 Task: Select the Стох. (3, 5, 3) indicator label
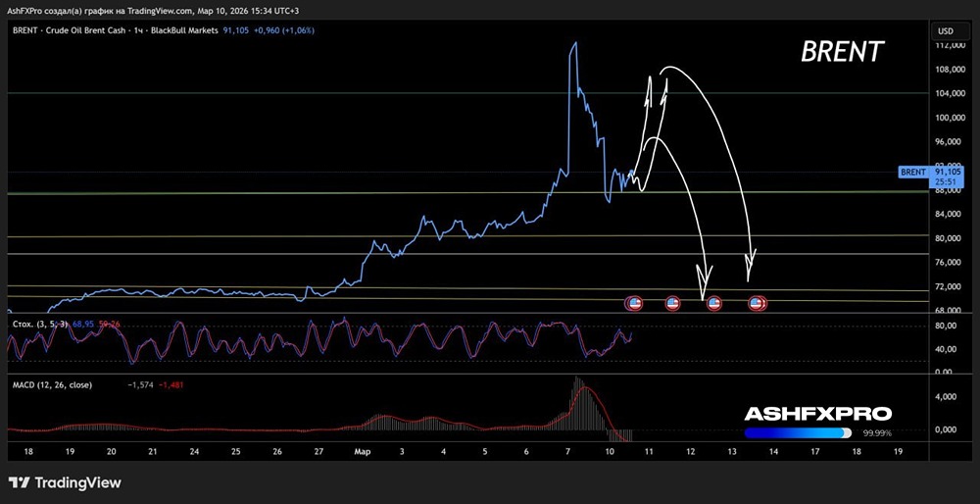(x=40, y=325)
